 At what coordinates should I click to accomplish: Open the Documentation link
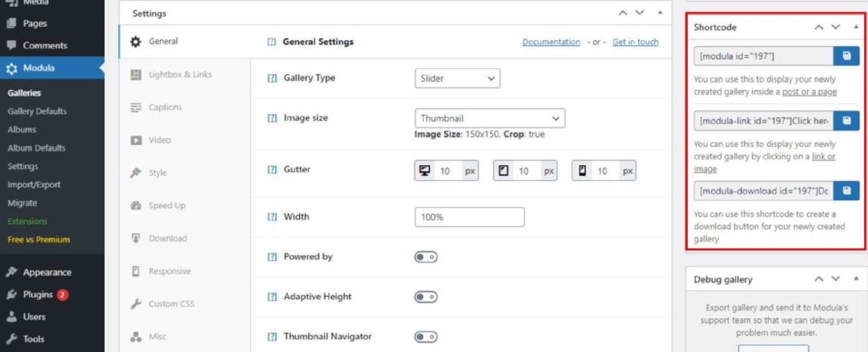tap(551, 42)
